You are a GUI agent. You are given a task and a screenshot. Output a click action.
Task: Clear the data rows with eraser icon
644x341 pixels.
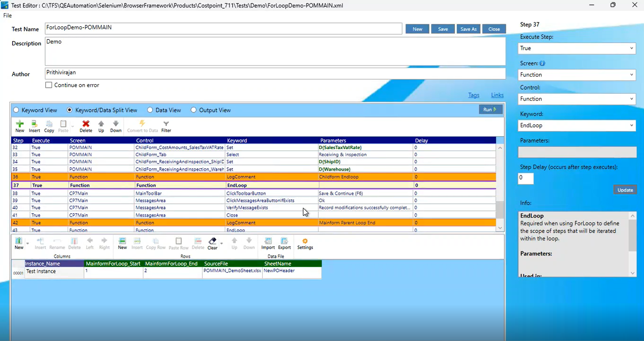[x=213, y=243]
